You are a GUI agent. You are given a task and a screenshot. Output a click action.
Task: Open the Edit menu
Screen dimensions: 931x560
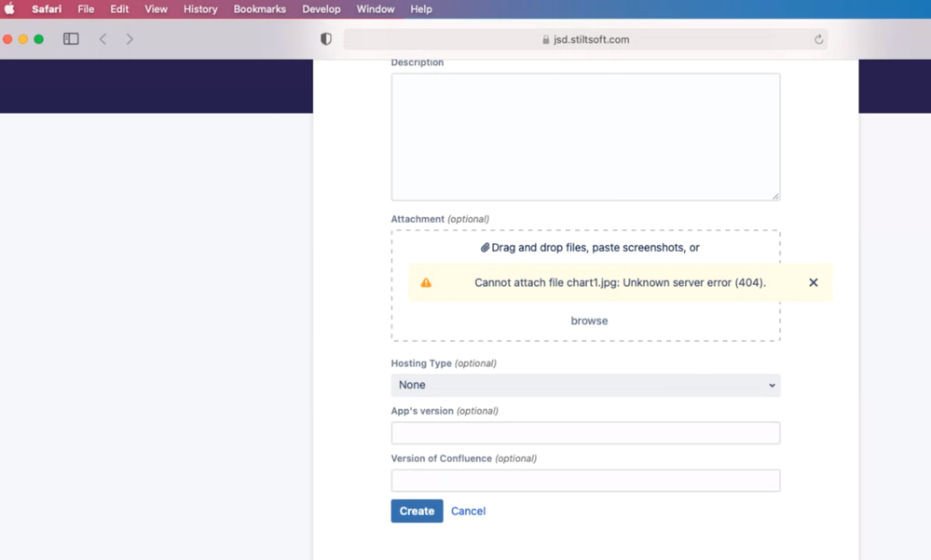coord(119,9)
